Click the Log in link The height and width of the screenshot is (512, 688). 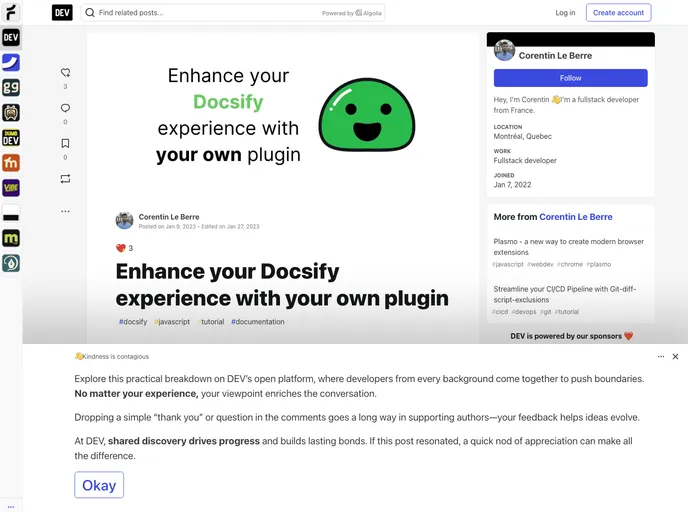point(565,13)
